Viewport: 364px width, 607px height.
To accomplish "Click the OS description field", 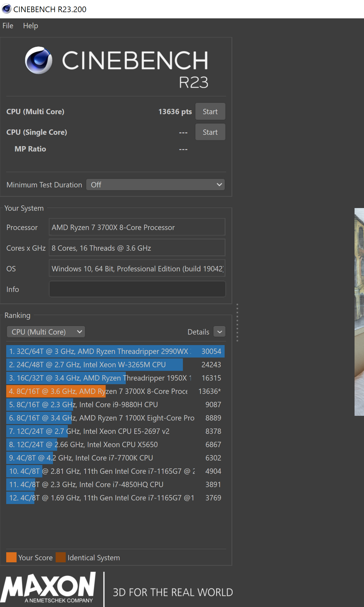I will point(137,268).
